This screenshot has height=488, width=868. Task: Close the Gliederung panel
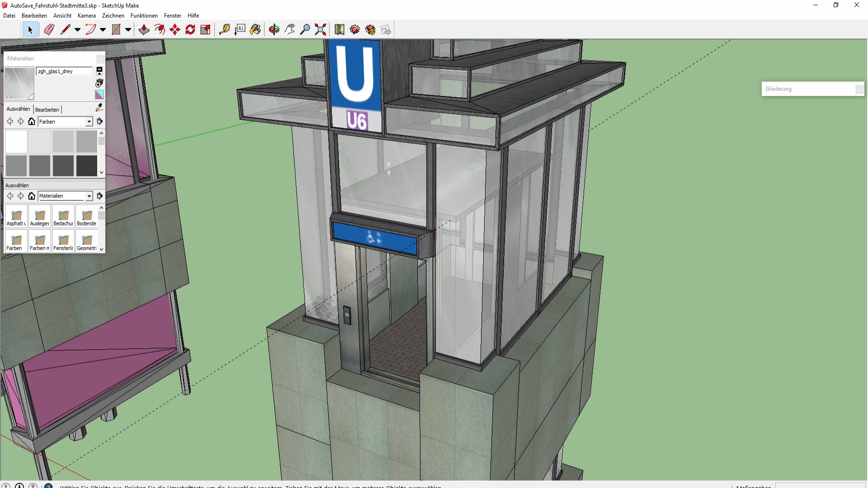[x=859, y=89]
